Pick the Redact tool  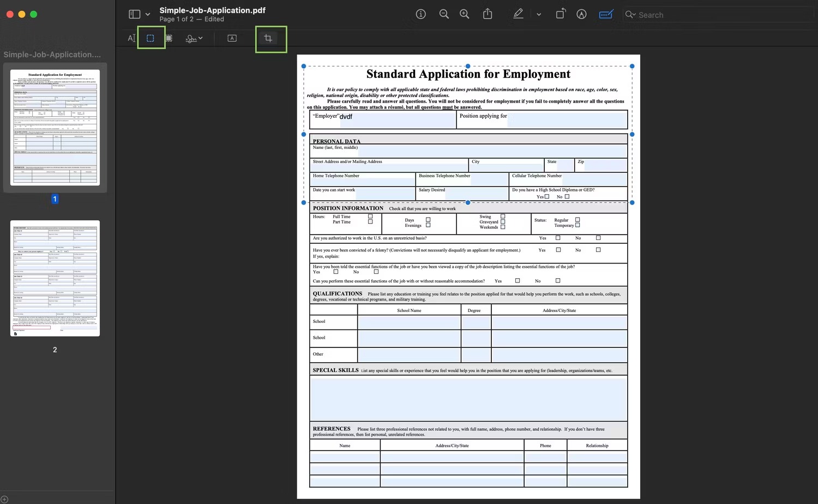[x=169, y=38]
